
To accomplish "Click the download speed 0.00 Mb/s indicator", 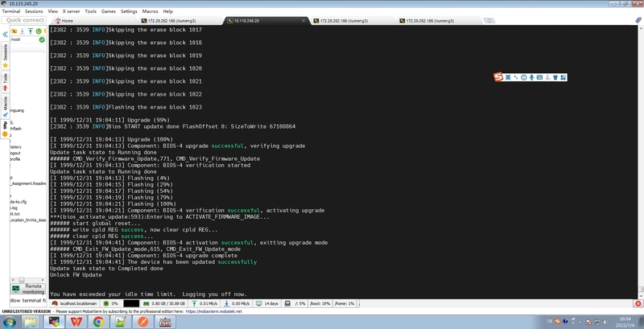I will [237, 303].
